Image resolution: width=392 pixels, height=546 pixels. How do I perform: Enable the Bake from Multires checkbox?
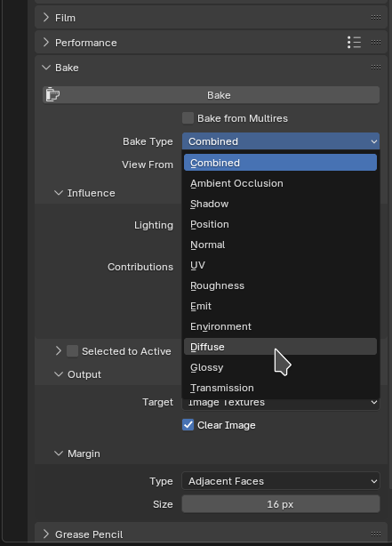(x=188, y=118)
